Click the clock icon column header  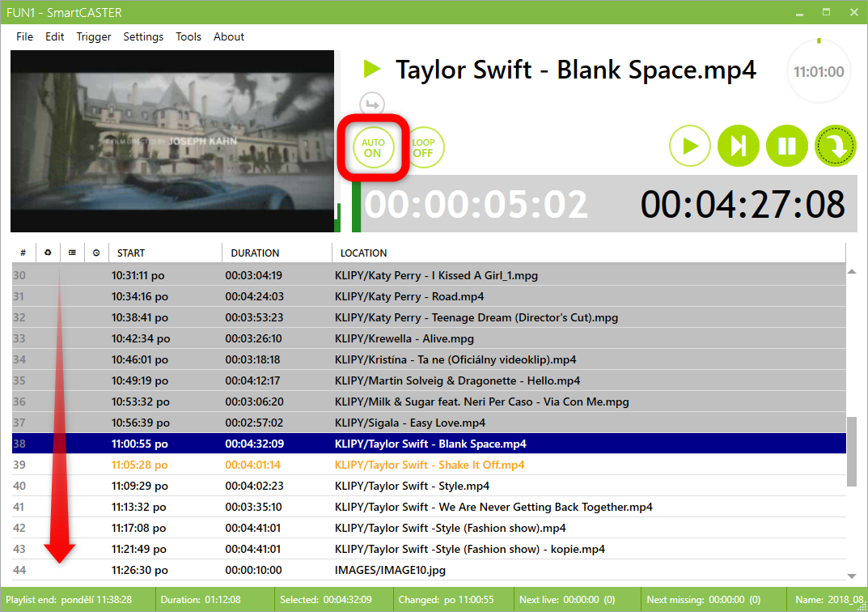tap(96, 253)
